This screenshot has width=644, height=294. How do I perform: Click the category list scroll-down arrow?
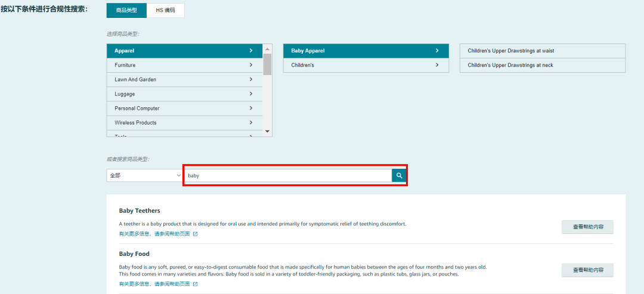coord(267,131)
